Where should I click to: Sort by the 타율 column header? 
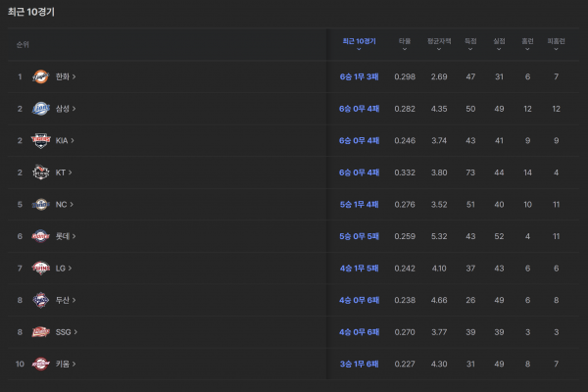point(405,44)
